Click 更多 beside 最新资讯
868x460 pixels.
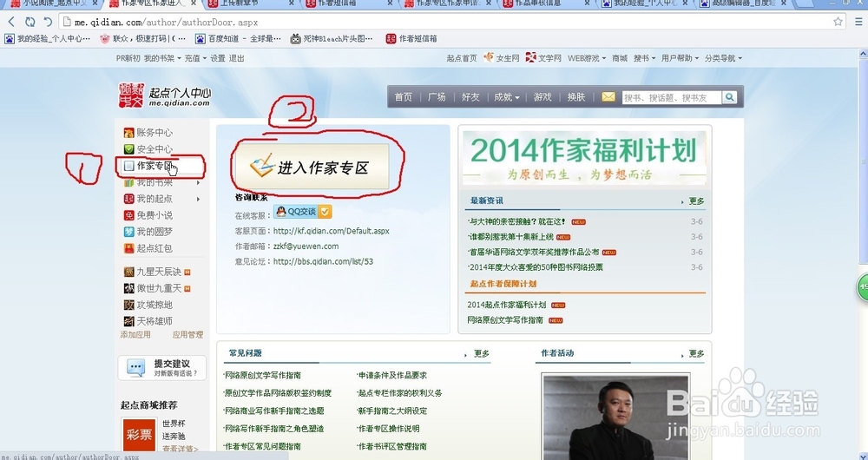click(x=696, y=201)
